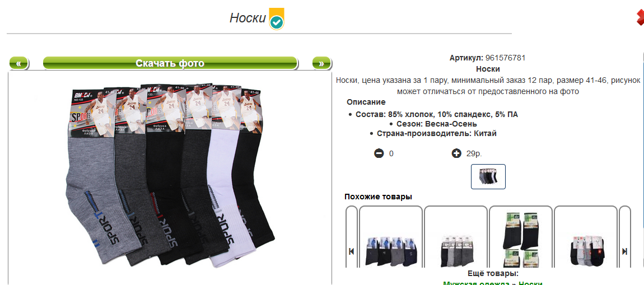
Task: Open third similar product with bamboo socks
Action: click(521, 237)
